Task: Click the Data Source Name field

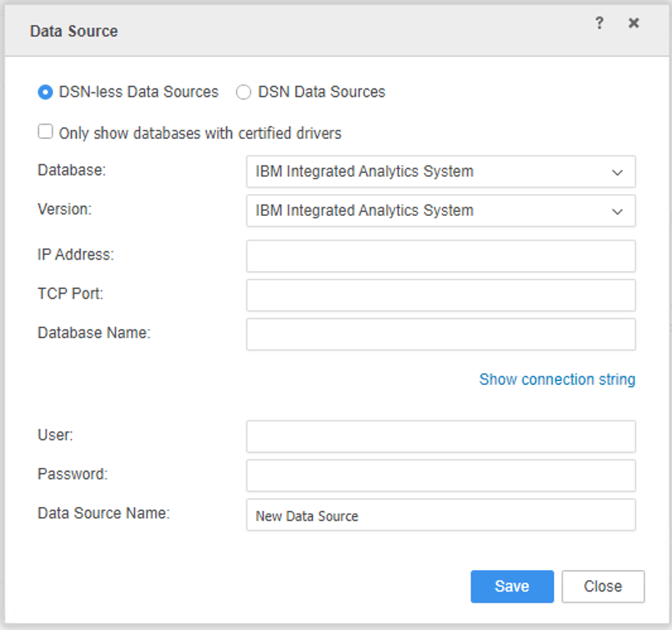Action: 441,515
